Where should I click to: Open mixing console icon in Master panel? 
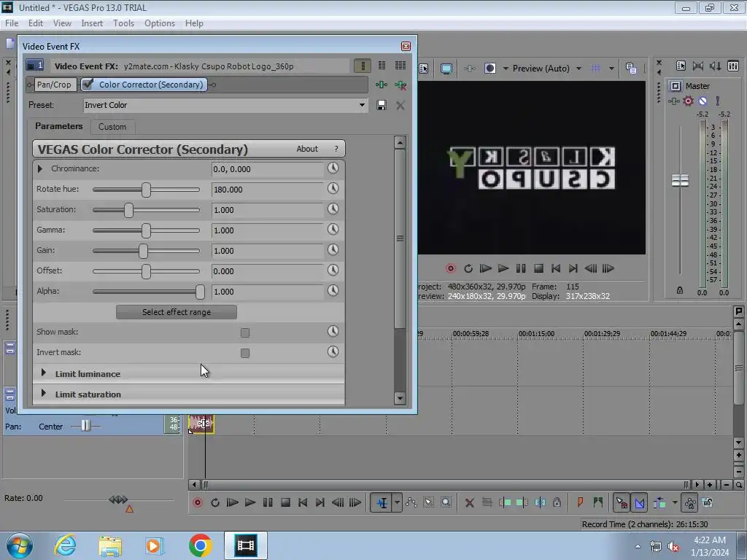(x=733, y=66)
